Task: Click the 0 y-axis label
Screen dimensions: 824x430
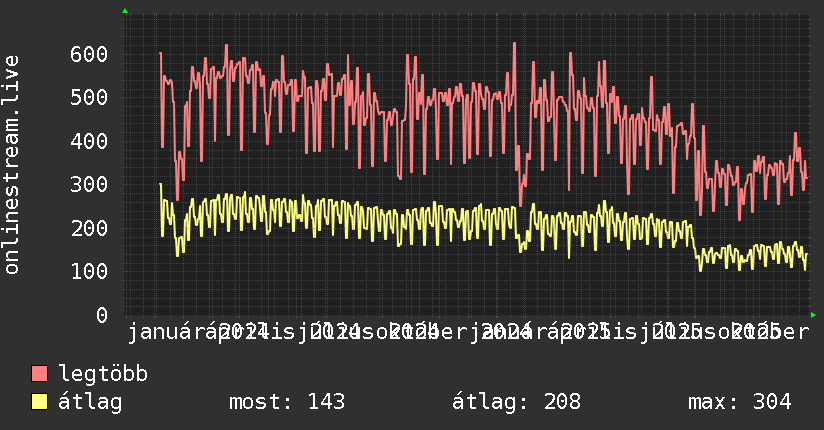Action: pyautogui.click(x=102, y=315)
